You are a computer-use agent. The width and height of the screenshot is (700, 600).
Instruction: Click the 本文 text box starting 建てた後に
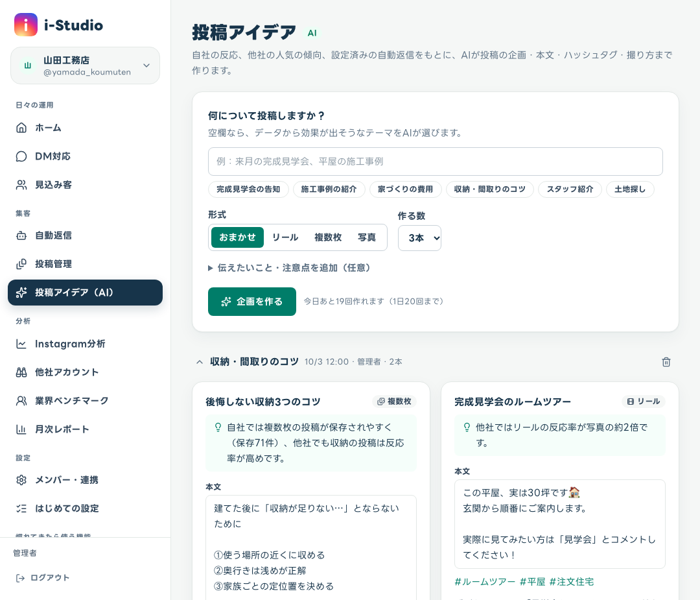point(310,547)
